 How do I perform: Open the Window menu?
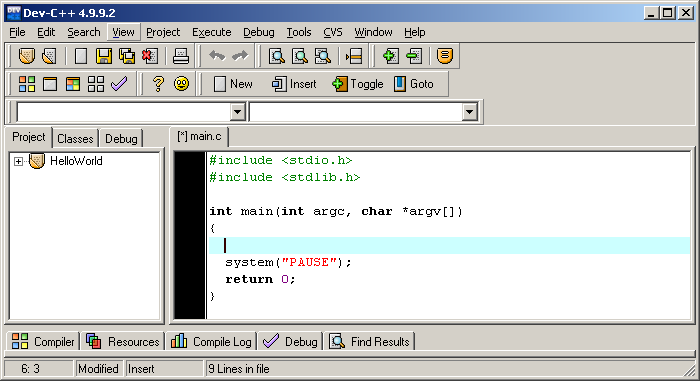(373, 32)
